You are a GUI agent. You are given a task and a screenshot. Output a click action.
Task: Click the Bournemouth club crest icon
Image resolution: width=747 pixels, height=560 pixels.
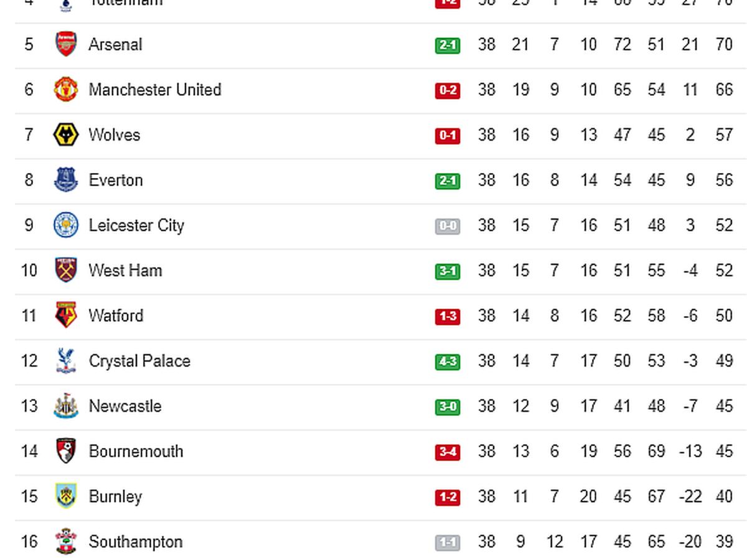[x=65, y=451]
